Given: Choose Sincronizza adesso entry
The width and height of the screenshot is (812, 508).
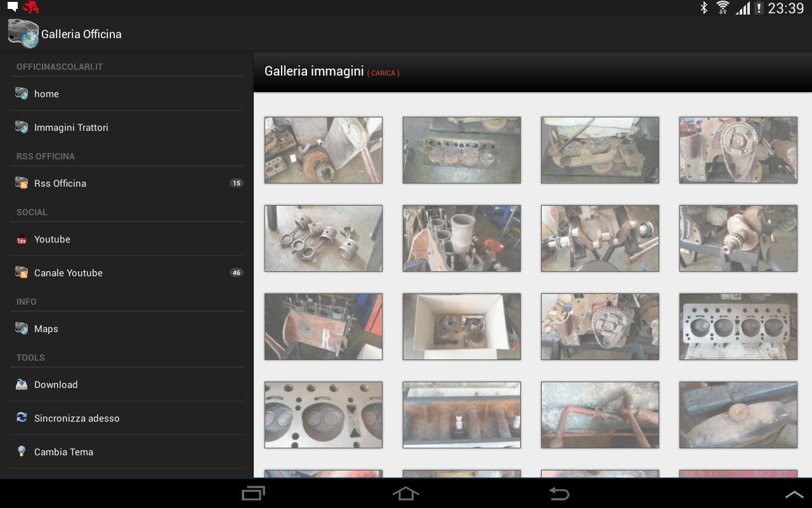Looking at the screenshot, I should pyautogui.click(x=127, y=418).
